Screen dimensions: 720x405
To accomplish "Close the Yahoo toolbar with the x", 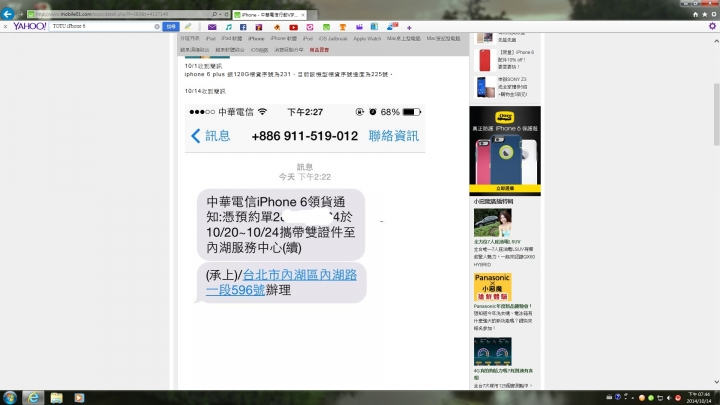I will pos(6,27).
